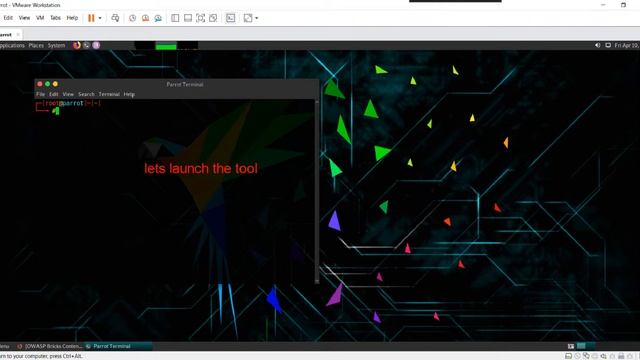The width and height of the screenshot is (640, 360).
Task: Open the VMware Help menu
Action: click(x=72, y=18)
